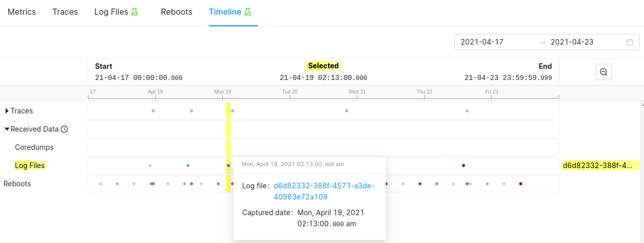
Task: Click the dark red log file marker
Action: (x=463, y=166)
